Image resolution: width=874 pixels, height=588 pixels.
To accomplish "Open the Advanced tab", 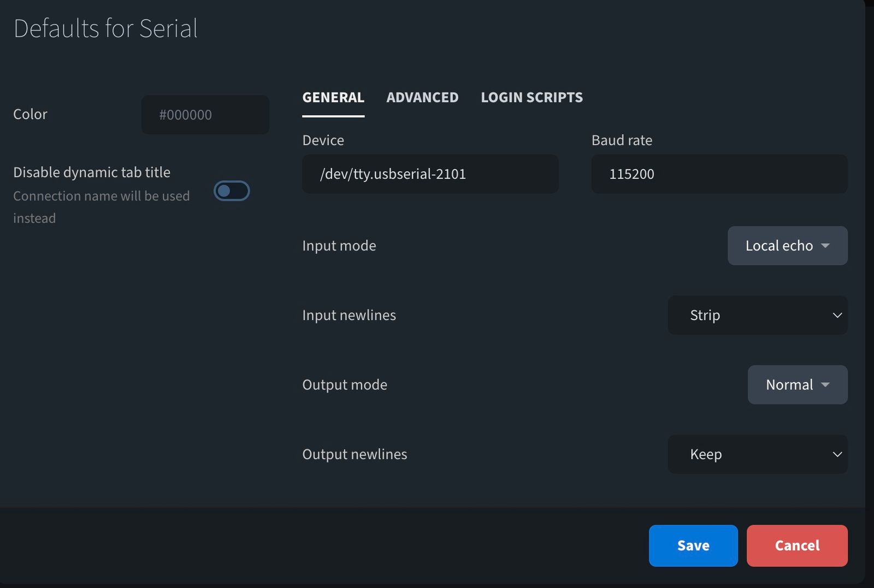I will [422, 98].
